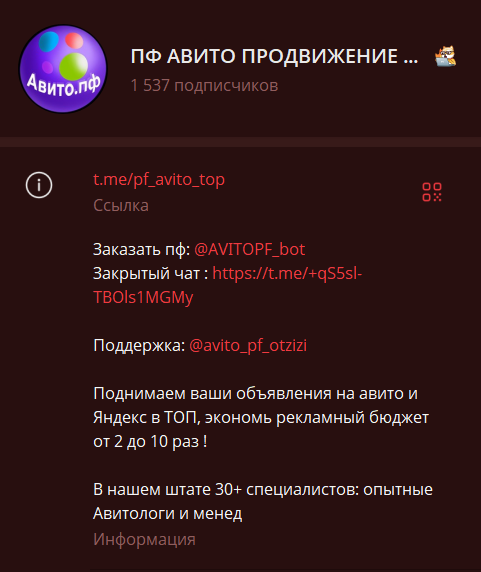This screenshot has width=481, height=572.
Task: Open the t.me/pf_avito_top channel link
Action: pos(159,180)
